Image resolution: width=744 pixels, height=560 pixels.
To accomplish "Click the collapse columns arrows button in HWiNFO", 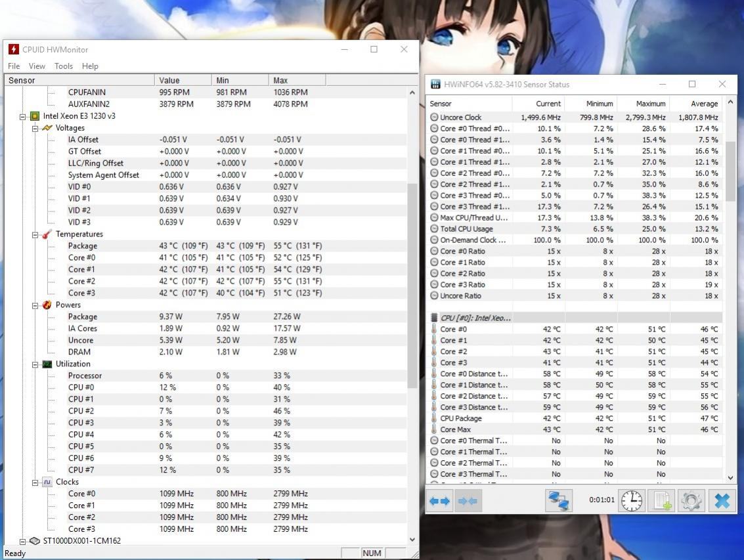I will tap(468, 501).
